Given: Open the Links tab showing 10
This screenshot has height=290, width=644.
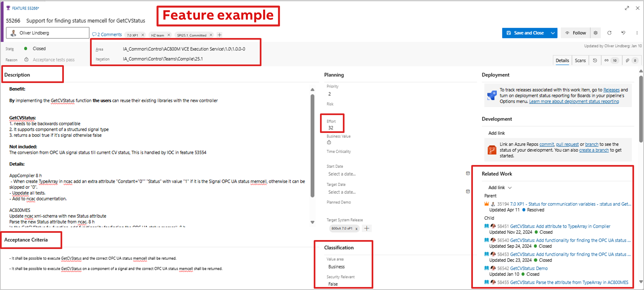Looking at the screenshot, I should (611, 61).
